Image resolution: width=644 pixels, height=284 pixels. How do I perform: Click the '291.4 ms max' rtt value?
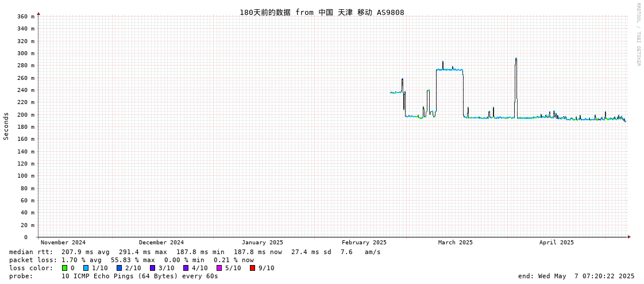pos(143,252)
